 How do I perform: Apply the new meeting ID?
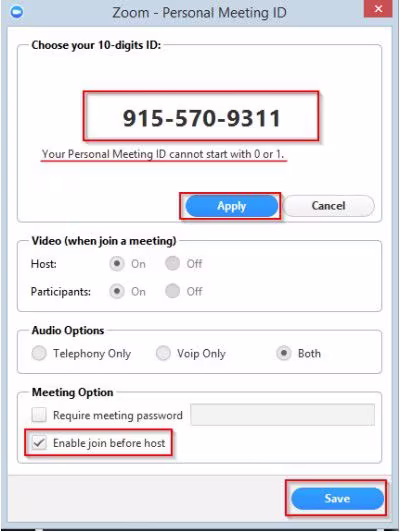[232, 206]
